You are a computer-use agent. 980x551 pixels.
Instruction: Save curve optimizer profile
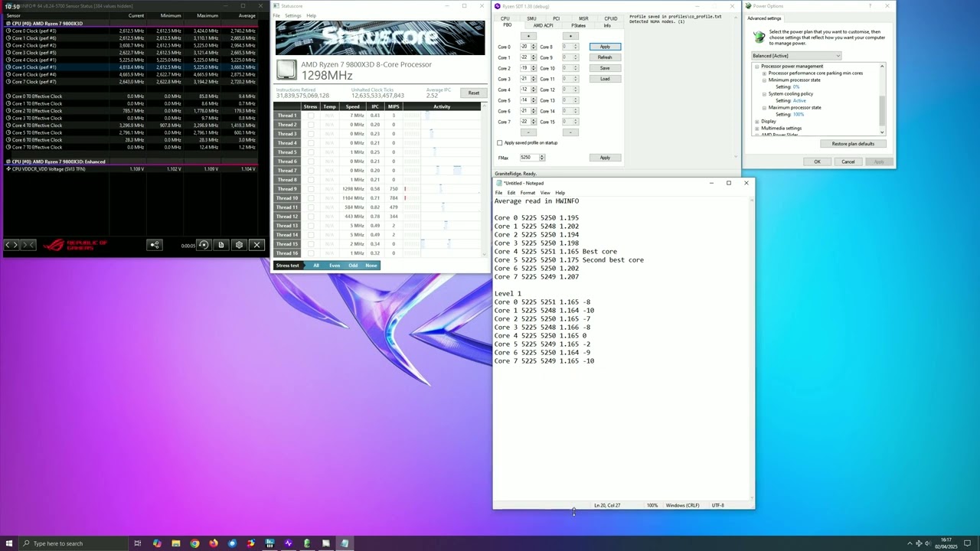coord(605,68)
